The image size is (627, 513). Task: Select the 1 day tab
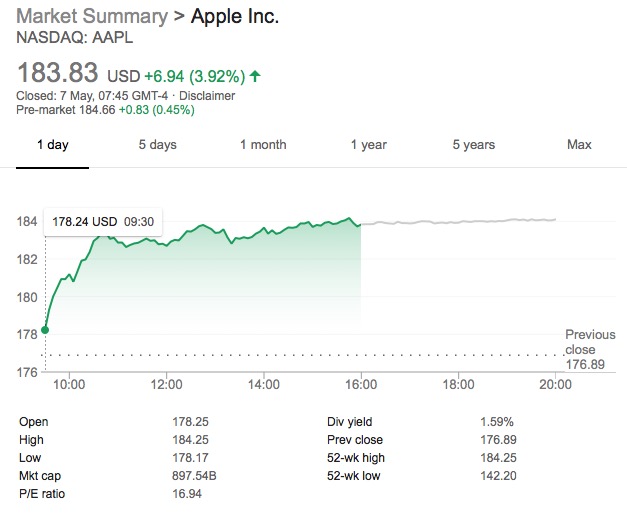[x=52, y=145]
